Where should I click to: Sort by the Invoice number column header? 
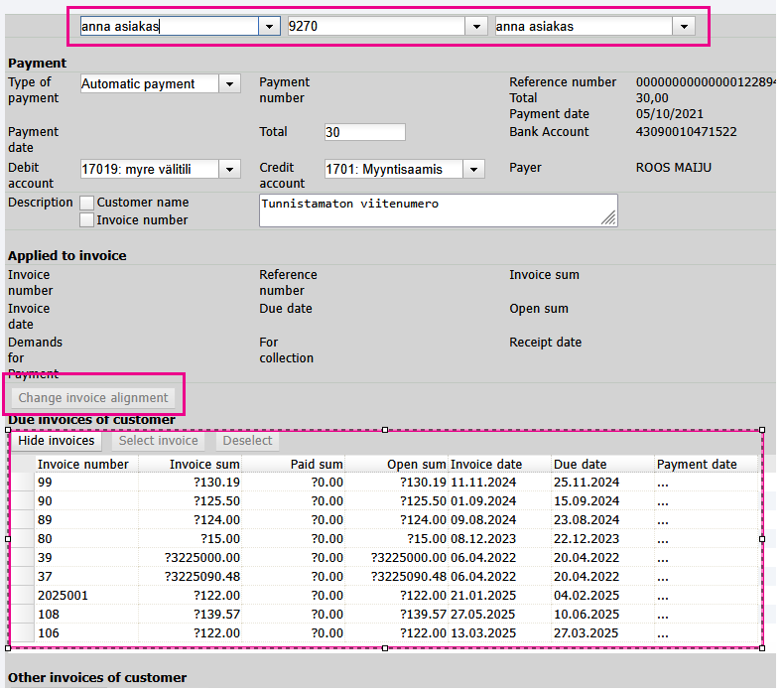pos(86,465)
